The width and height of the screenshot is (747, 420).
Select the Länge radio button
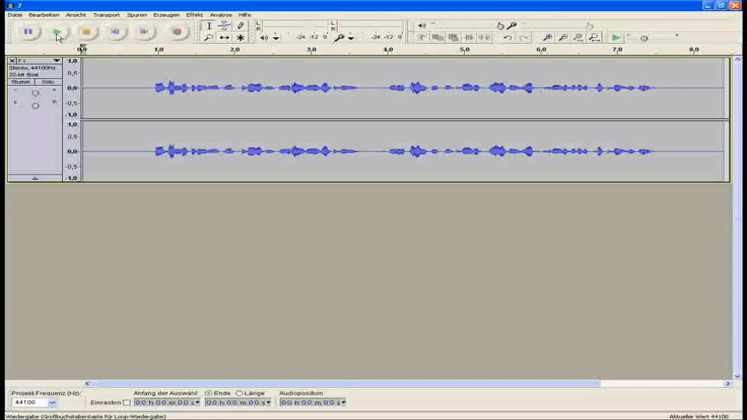(x=239, y=393)
